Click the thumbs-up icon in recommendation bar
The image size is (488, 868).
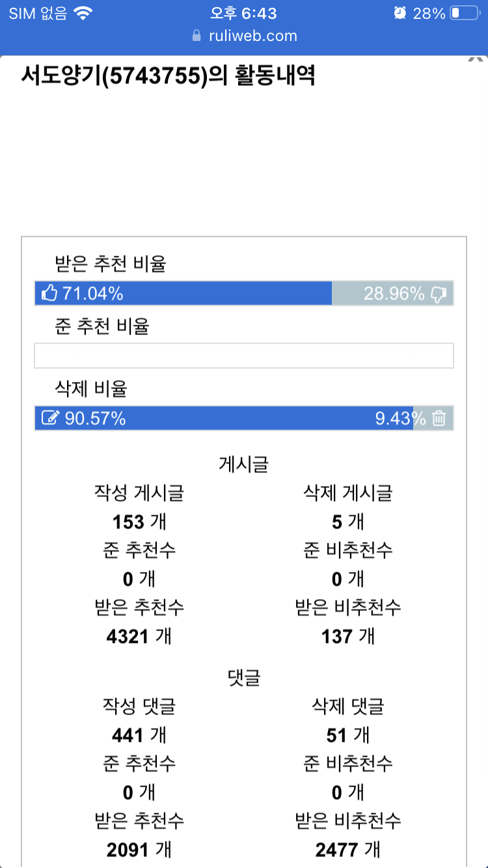[x=49, y=294]
